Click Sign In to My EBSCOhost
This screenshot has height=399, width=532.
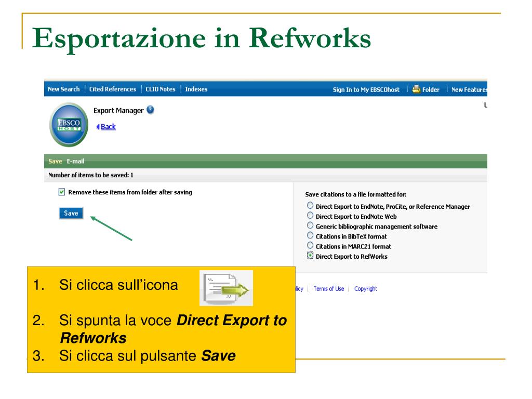366,90
